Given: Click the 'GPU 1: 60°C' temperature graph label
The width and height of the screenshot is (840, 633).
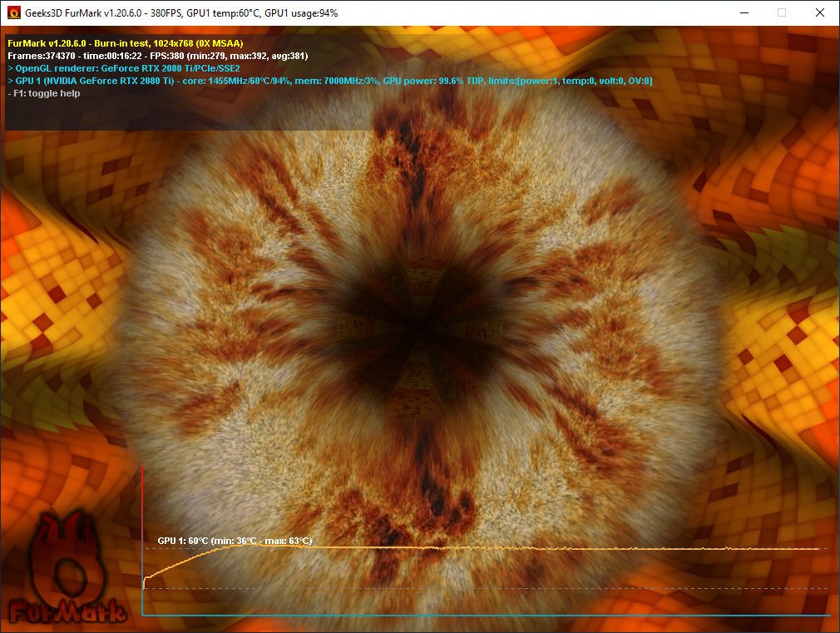Looking at the screenshot, I should [x=235, y=541].
